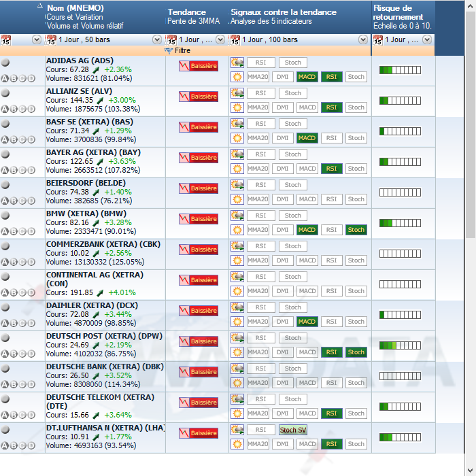Toggle the grey round marker for ALLIANZ SE
The width and height of the screenshot is (476, 476).
click(x=5, y=93)
